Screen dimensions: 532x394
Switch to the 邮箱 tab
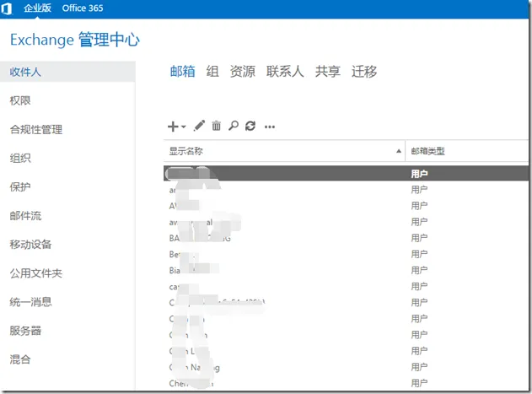[183, 72]
